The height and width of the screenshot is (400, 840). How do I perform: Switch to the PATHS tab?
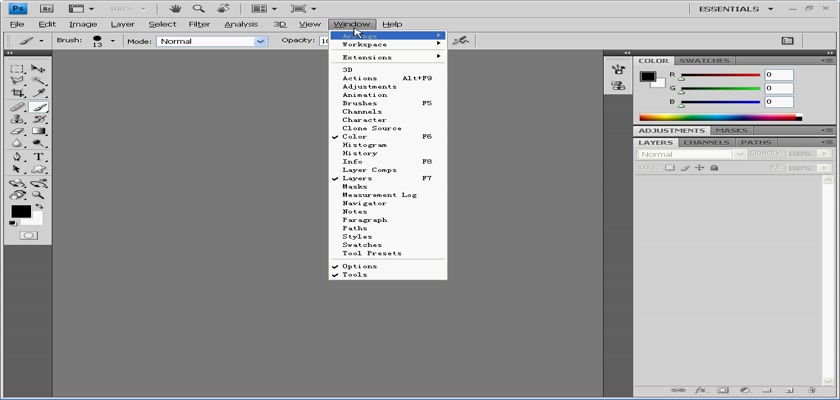(756, 142)
